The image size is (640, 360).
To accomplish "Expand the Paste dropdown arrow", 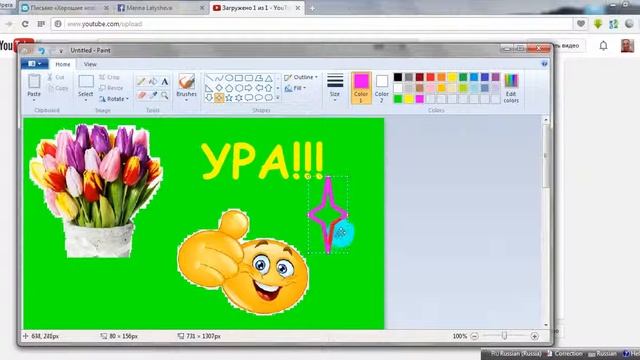I will coord(34,100).
